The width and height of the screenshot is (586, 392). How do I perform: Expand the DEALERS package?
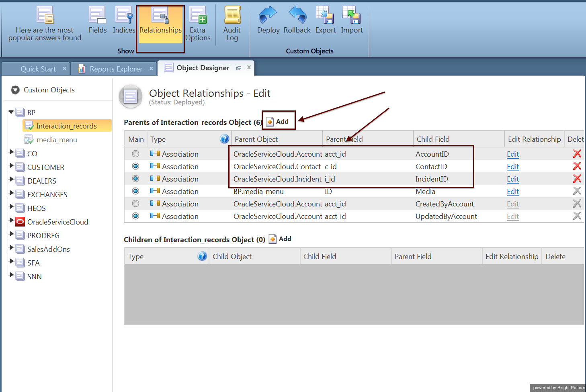[x=12, y=179]
